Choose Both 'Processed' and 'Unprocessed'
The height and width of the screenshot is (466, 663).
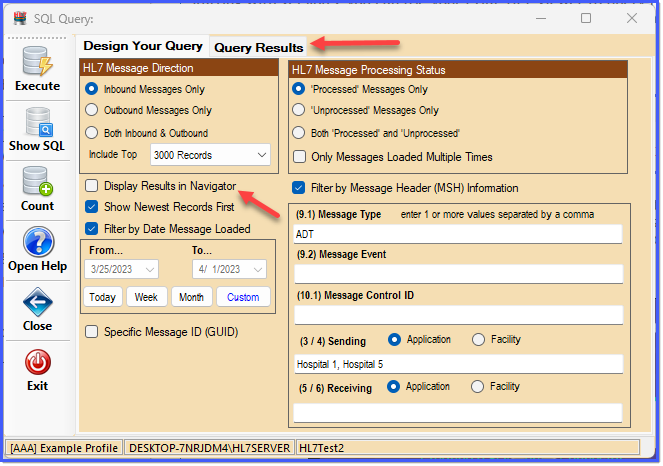click(299, 133)
